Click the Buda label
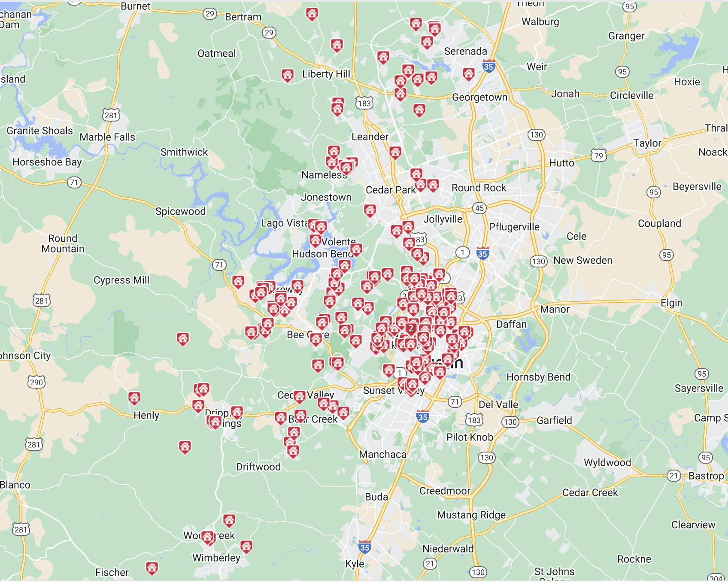Image resolution: width=728 pixels, height=583 pixels. pos(376,497)
